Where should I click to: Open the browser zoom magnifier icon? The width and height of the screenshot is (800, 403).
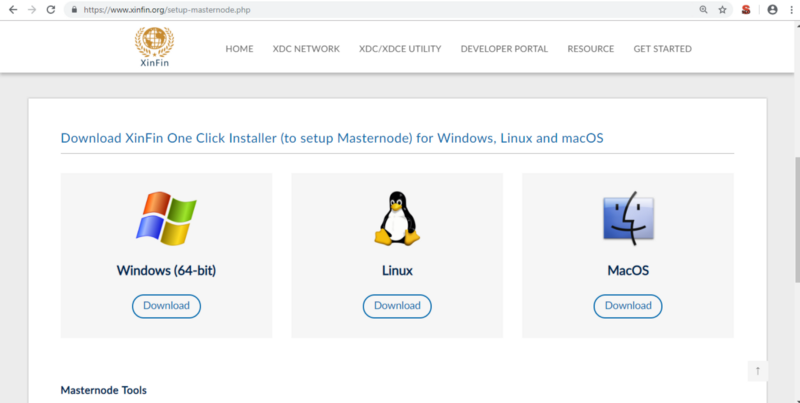(703, 9)
